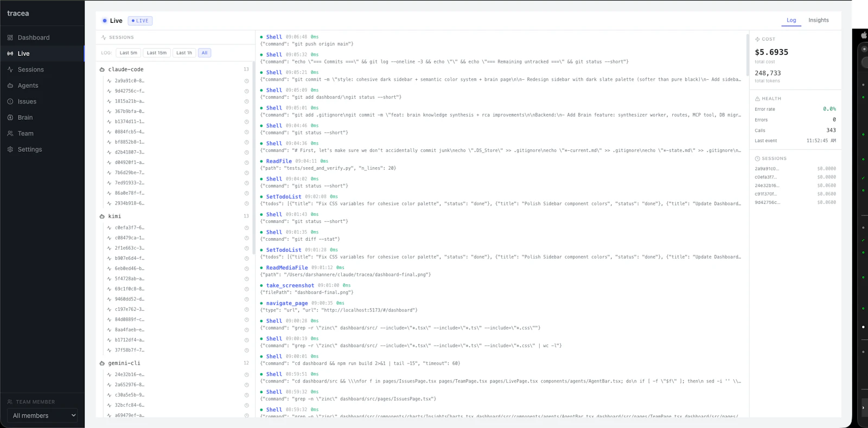Select session 1815a21b-a
868x428 pixels.
(178, 101)
